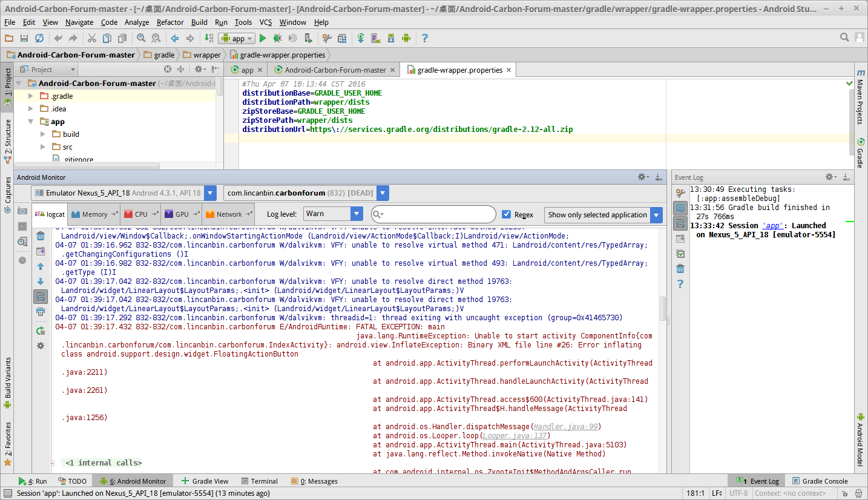Image resolution: width=868 pixels, height=500 pixels.
Task: Click the Debug app bug icon
Action: [x=277, y=38]
